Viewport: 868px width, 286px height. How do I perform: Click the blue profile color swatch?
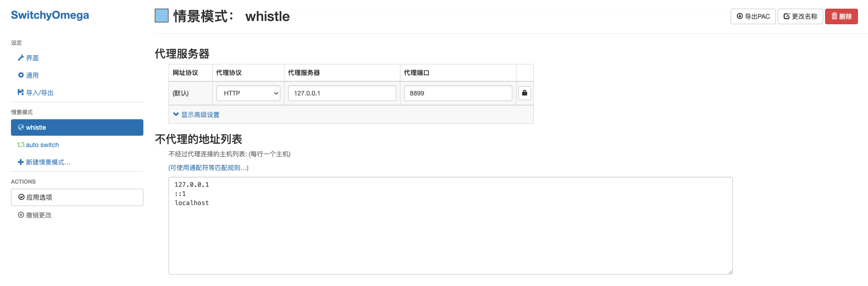click(x=162, y=16)
